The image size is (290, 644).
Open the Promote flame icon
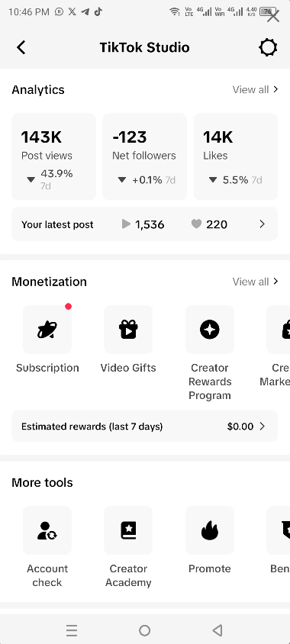pyautogui.click(x=210, y=530)
